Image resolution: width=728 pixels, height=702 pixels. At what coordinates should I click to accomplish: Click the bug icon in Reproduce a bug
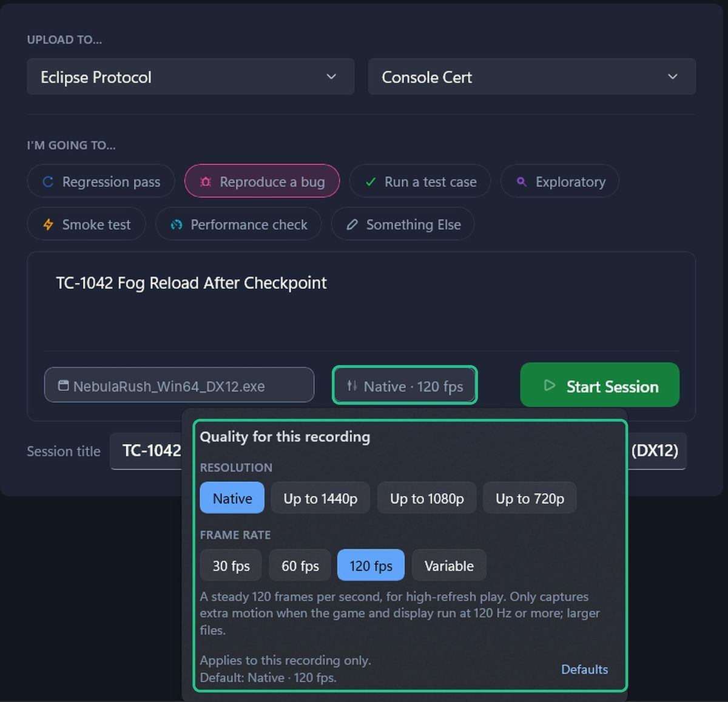(x=206, y=181)
